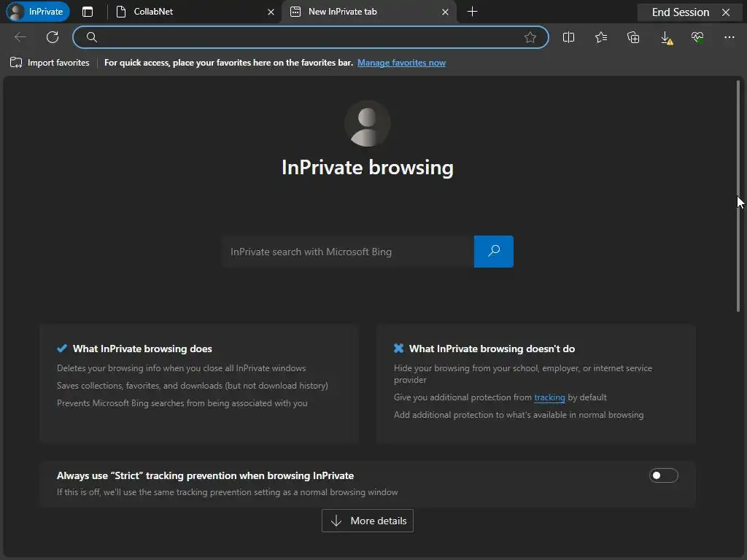Click Import favorites in favorites bar
Screen dimensions: 747x560
pos(50,63)
